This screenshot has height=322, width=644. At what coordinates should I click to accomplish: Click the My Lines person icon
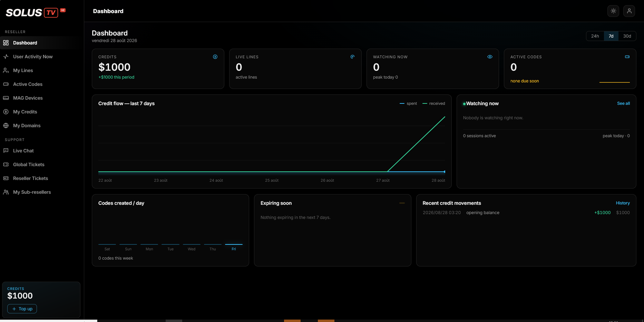(6, 70)
